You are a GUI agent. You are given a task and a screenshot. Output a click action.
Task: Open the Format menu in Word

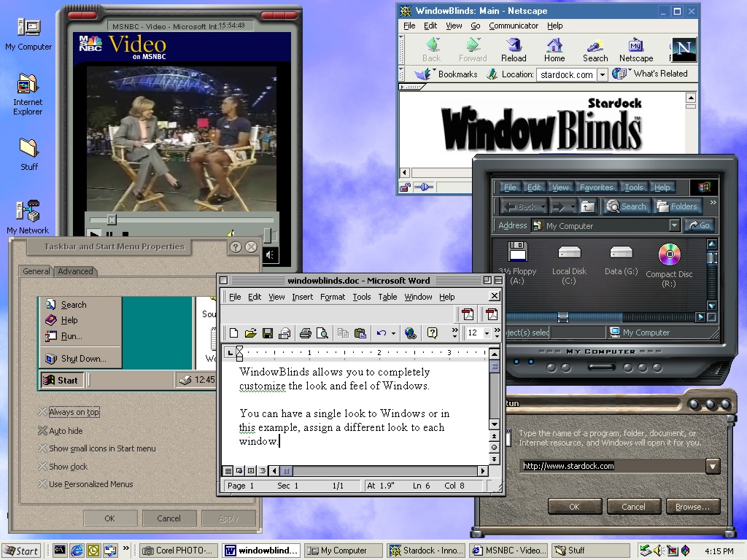tap(333, 297)
